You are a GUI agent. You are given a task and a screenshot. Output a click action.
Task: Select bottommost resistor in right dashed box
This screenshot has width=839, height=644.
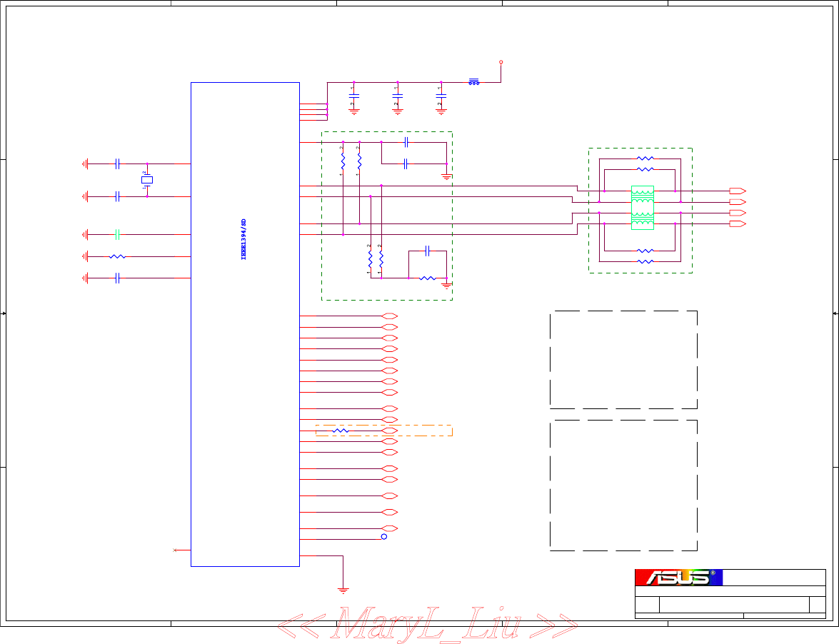[645, 261]
